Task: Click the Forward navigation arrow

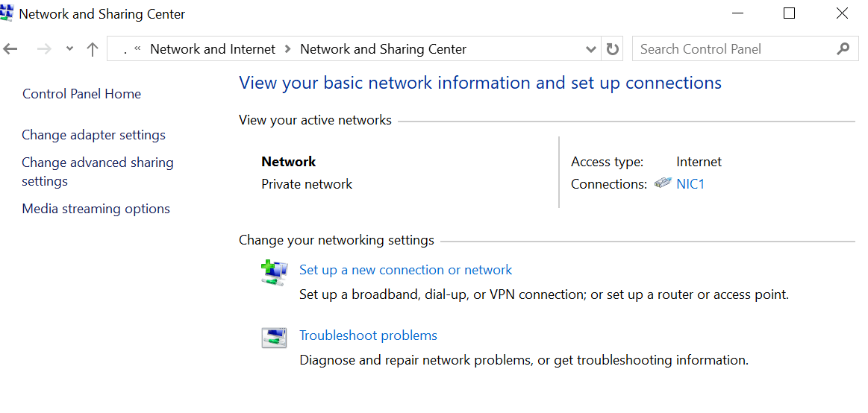Action: click(x=44, y=49)
